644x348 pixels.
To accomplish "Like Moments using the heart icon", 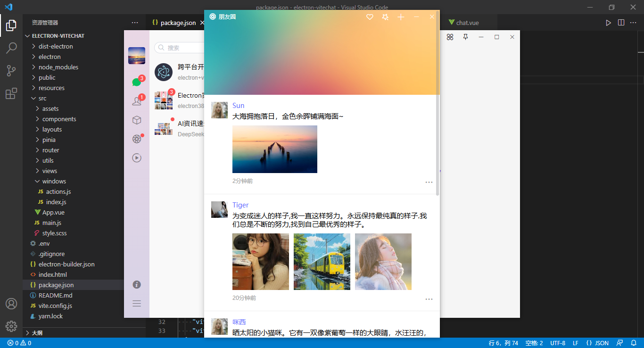I will coord(370,17).
